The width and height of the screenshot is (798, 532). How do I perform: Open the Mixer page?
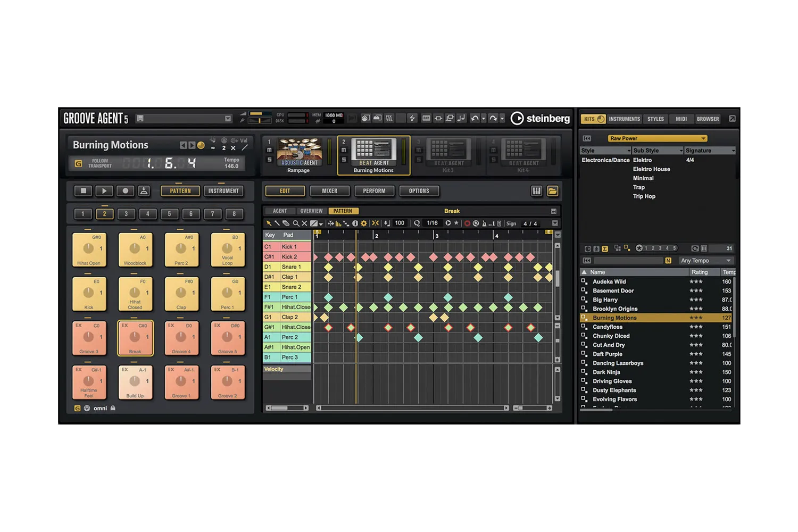329,191
